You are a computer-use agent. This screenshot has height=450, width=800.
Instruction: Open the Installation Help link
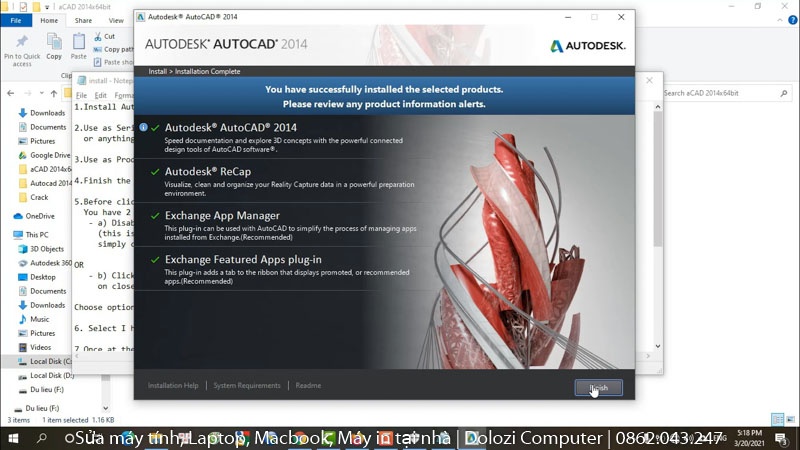click(173, 386)
